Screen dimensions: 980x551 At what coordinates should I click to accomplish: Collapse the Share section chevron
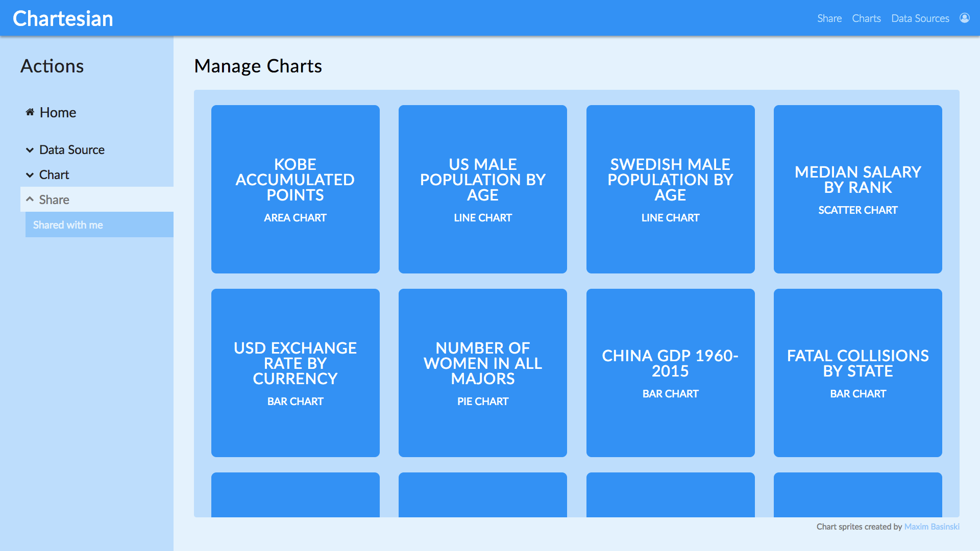[30, 199]
